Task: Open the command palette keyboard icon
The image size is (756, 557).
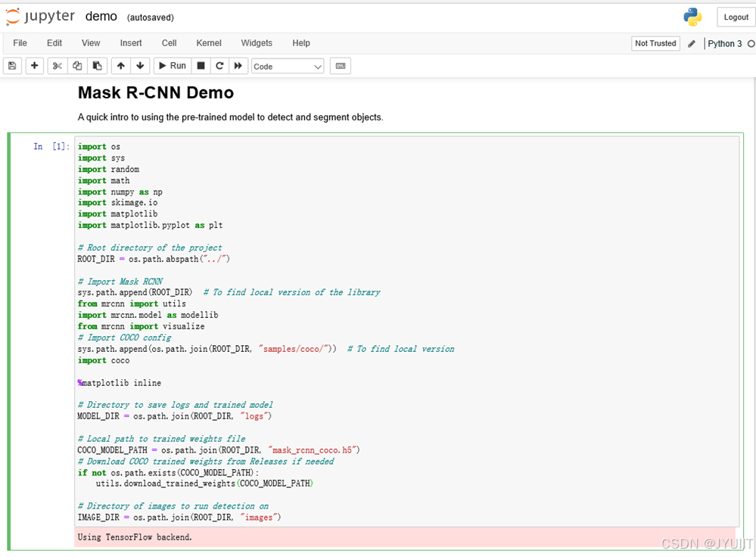Action: [x=341, y=66]
